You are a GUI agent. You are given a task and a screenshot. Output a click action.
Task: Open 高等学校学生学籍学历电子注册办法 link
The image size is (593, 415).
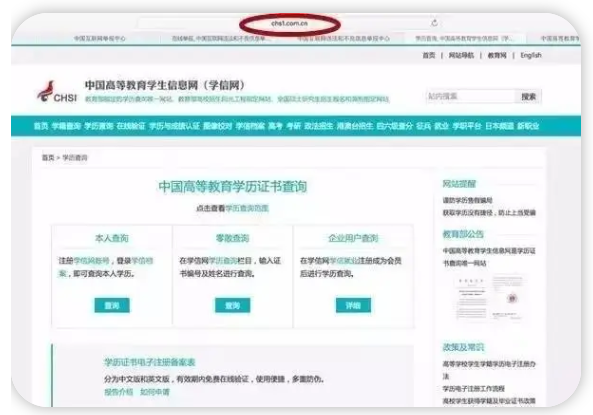coord(489,370)
